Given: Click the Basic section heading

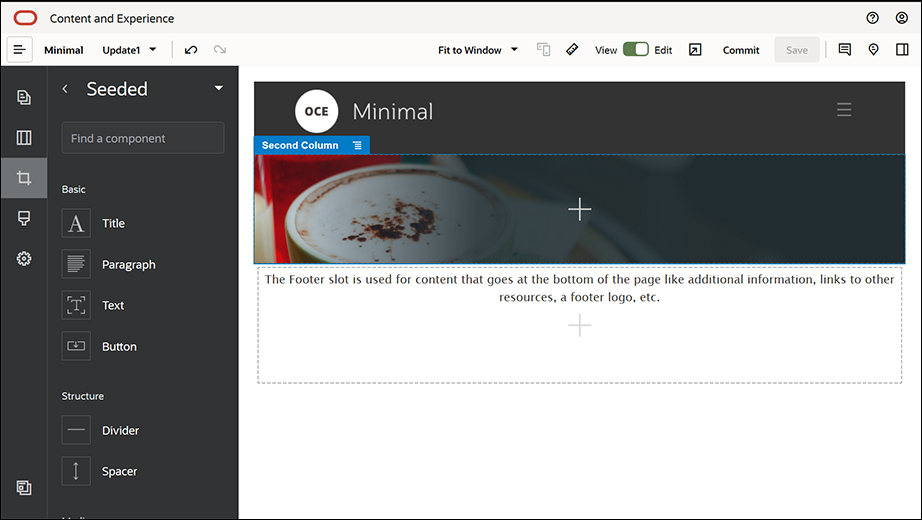Looking at the screenshot, I should click(74, 189).
